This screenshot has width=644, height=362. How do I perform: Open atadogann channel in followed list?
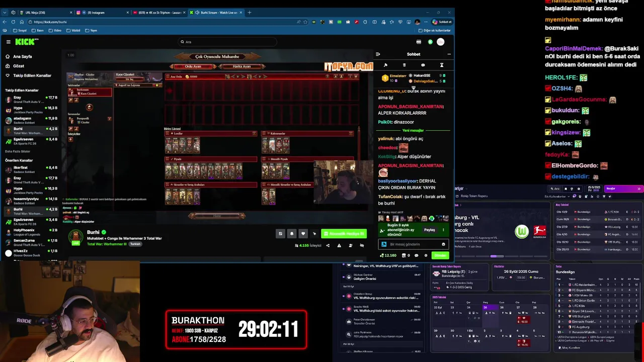[31, 120]
